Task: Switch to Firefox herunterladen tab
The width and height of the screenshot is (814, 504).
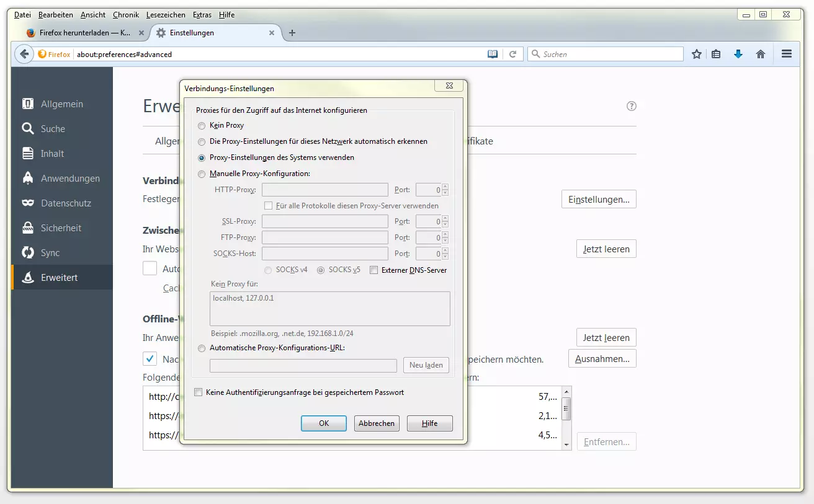Action: pos(84,33)
